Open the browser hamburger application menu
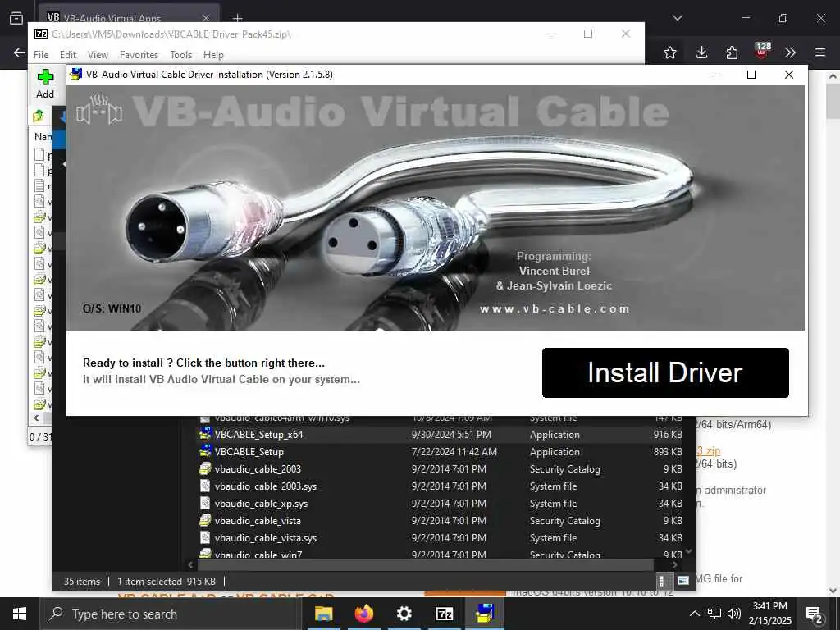840x630 pixels. click(x=820, y=52)
